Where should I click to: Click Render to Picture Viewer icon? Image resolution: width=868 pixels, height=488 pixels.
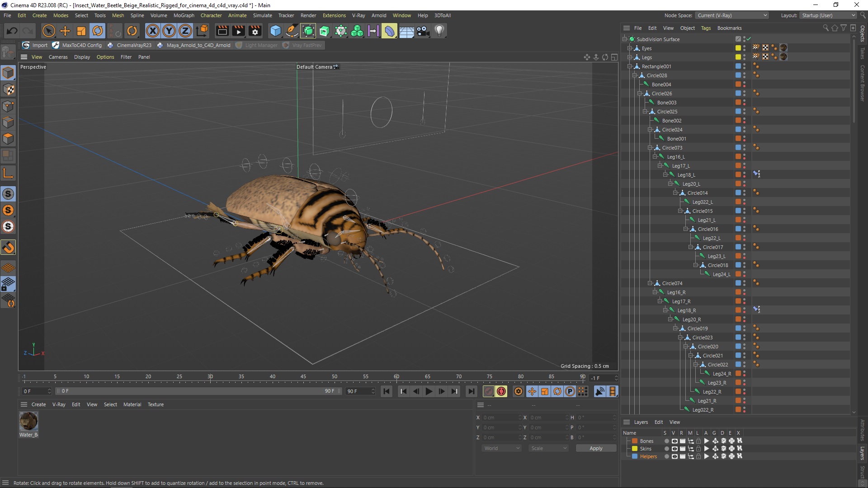tap(238, 31)
